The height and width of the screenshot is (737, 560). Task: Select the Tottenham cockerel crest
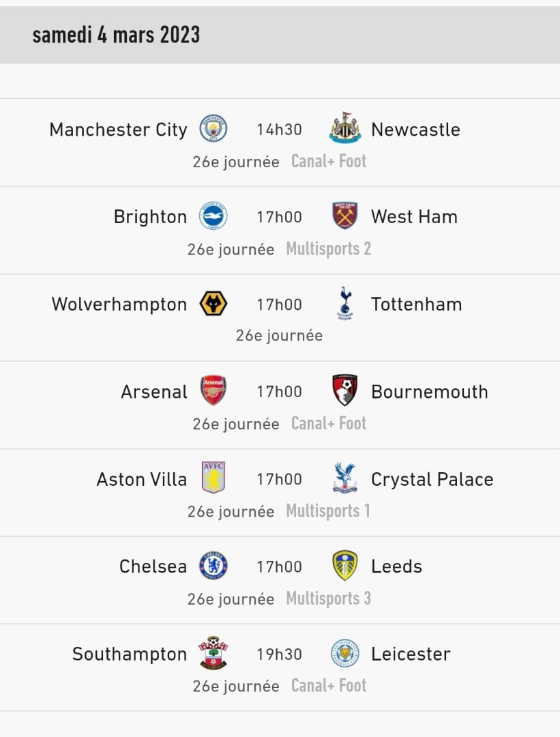click(x=345, y=304)
